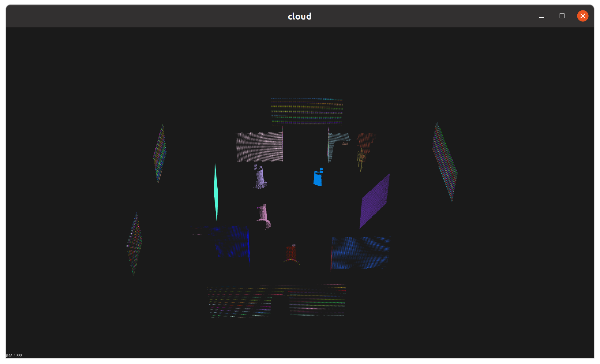Screen dimensions: 600x364
Task: Click the purple slanted plane cluster
Action: (x=375, y=201)
